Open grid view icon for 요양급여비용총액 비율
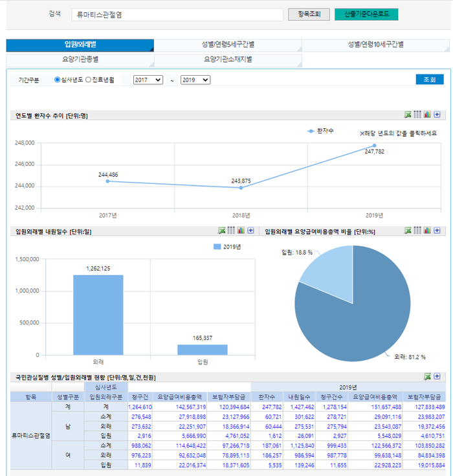The height and width of the screenshot is (476, 453). (x=417, y=230)
